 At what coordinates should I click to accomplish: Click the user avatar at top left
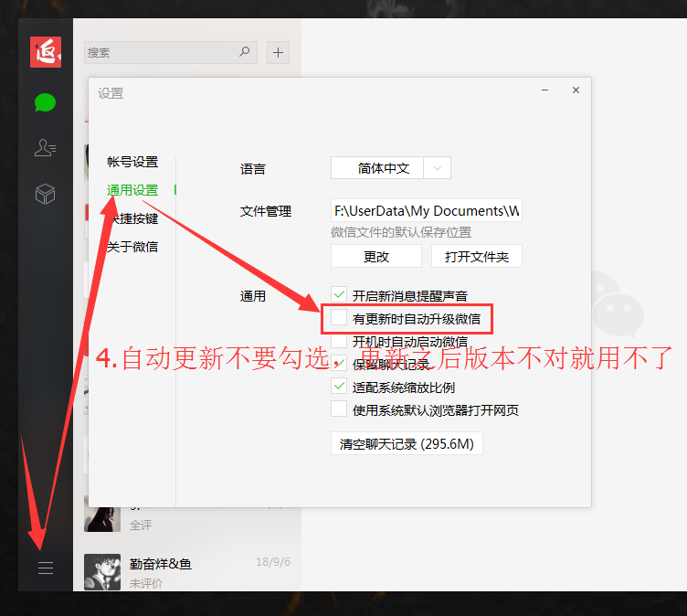[x=45, y=52]
